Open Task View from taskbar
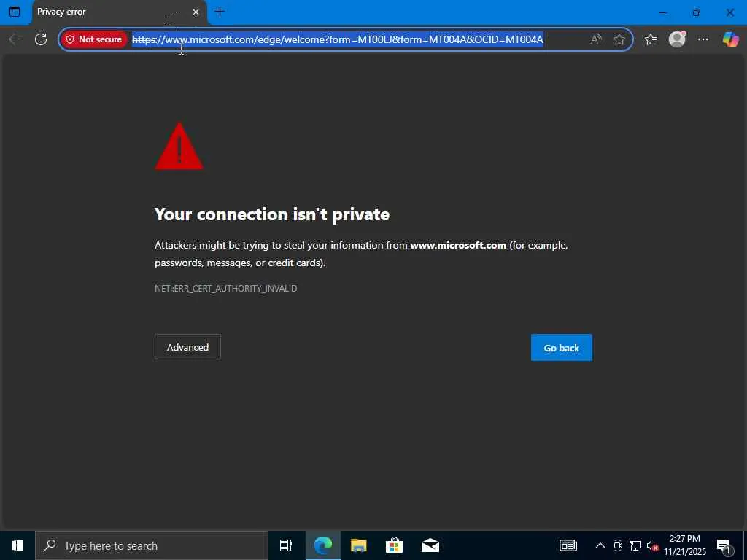The width and height of the screenshot is (747, 560). coord(285,545)
